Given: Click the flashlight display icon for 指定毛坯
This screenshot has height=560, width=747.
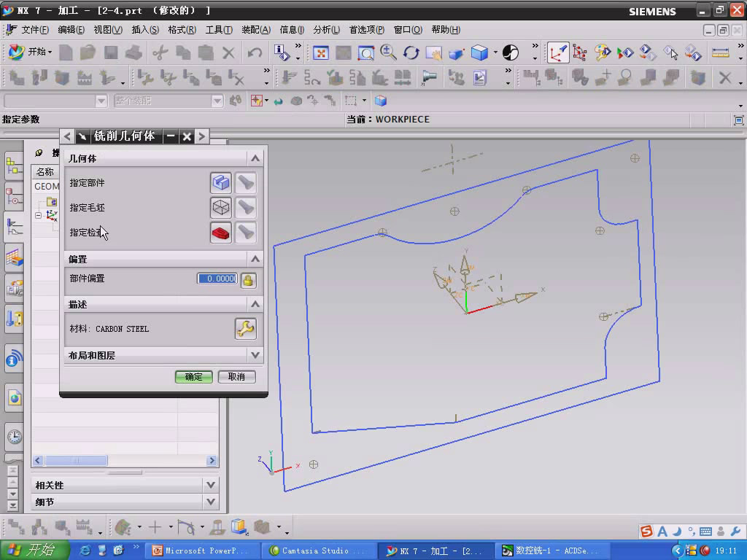Looking at the screenshot, I should click(246, 208).
